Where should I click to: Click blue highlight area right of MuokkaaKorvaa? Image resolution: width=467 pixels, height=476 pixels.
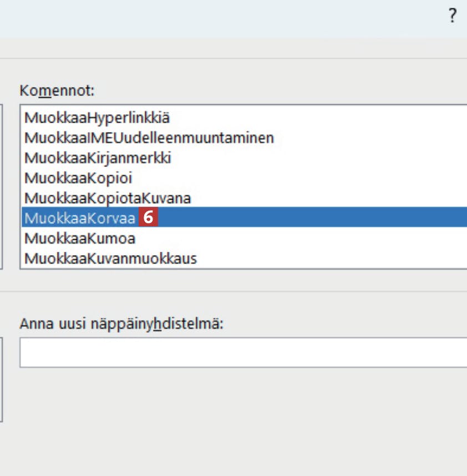(311, 218)
